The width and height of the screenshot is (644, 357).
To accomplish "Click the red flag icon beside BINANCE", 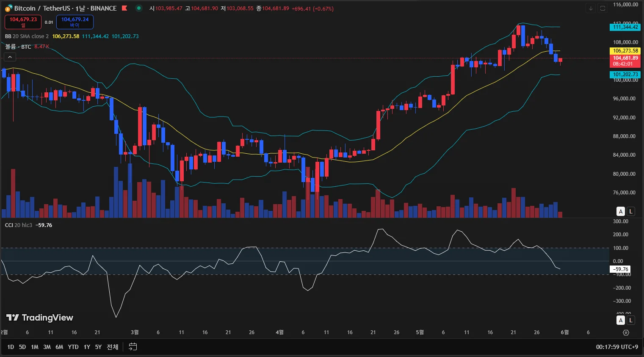I will click(124, 8).
